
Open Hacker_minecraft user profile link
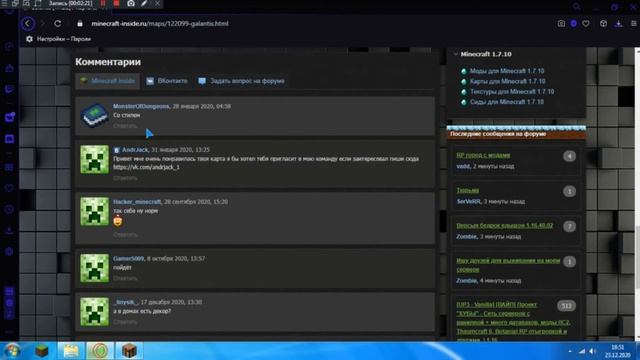point(137,202)
